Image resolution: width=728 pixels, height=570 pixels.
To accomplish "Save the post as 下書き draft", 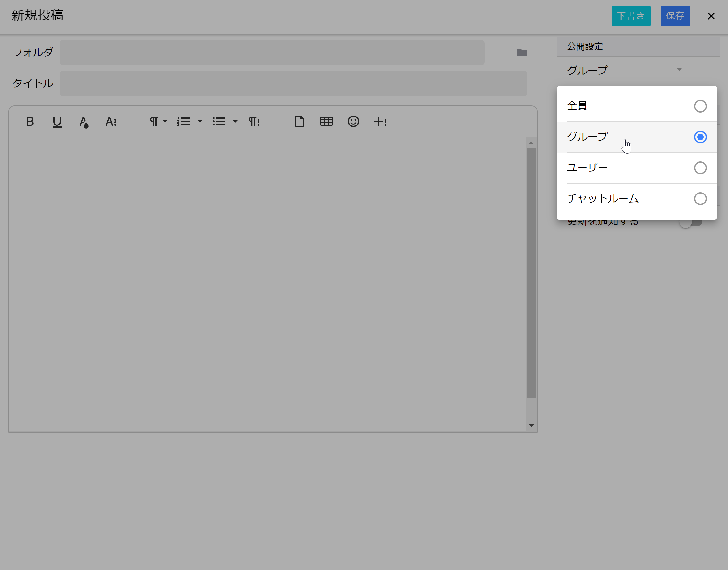I will coord(631,16).
